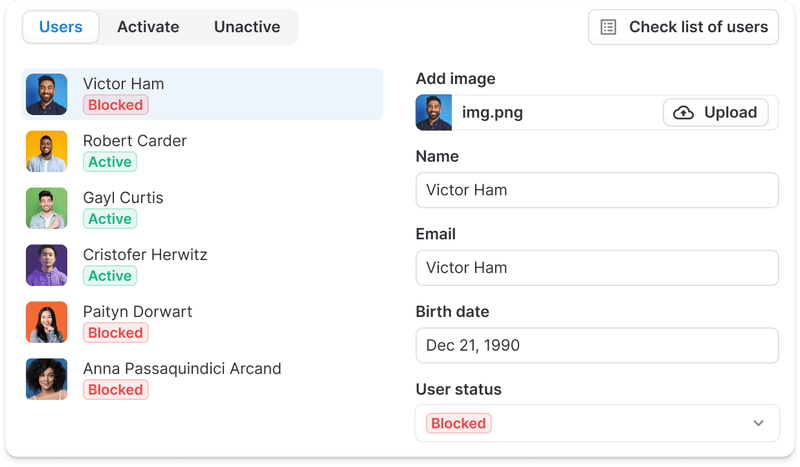Image resolution: width=800 pixels, height=467 pixels.
Task: Click Cristofer Herwitz's purple avatar
Action: (46, 265)
